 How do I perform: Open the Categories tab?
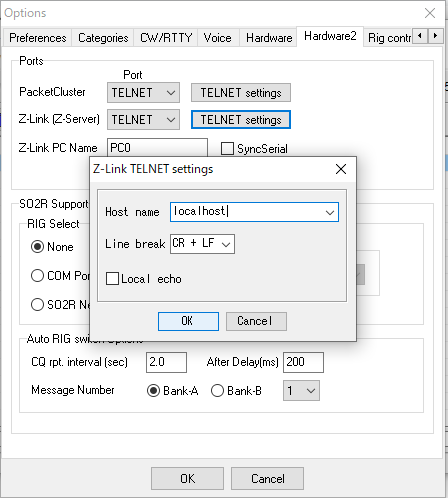tap(103, 38)
